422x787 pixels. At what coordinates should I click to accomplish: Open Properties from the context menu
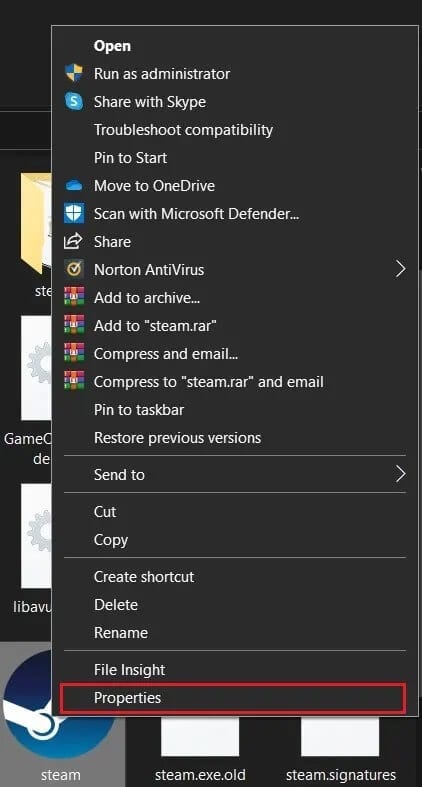point(232,698)
